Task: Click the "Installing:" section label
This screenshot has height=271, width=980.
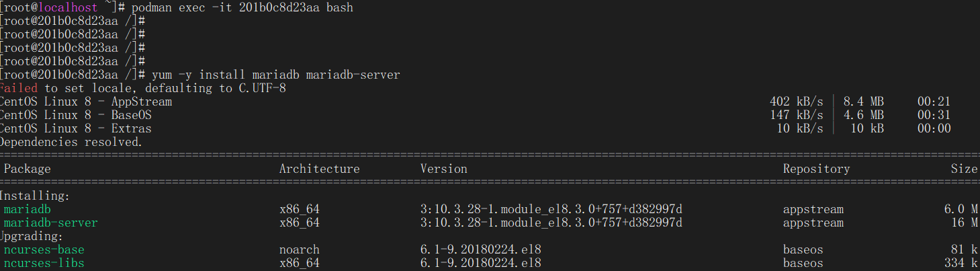Action: 35,196
